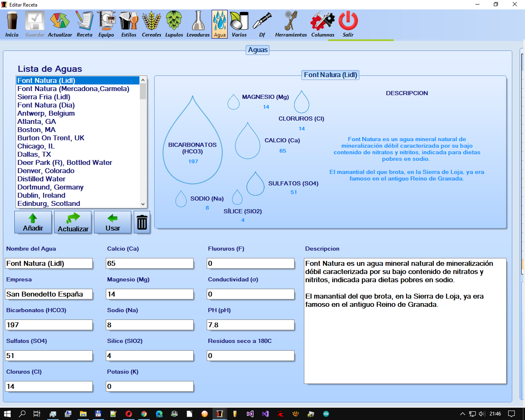The width and height of the screenshot is (525, 420).
Task: Click the Sulfatos (SO4) input field
Action: pyautogui.click(x=49, y=356)
